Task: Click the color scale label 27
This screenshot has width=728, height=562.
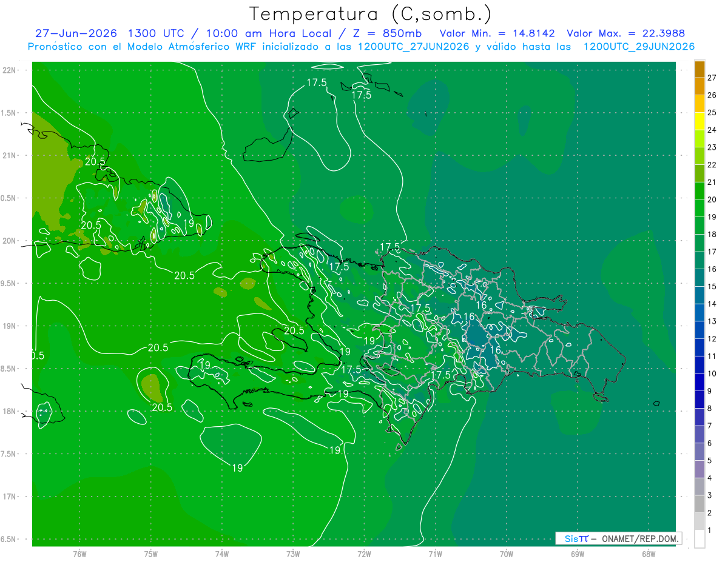Action: point(712,78)
